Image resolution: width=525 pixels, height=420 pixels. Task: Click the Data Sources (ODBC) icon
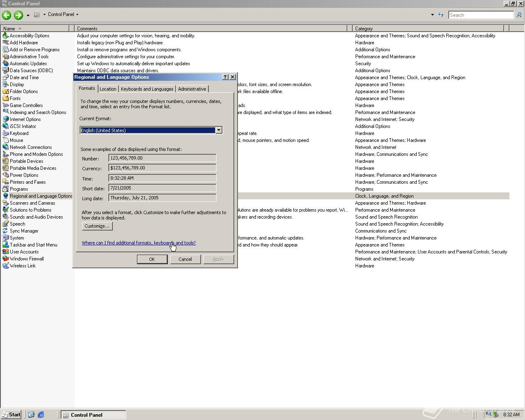5,71
